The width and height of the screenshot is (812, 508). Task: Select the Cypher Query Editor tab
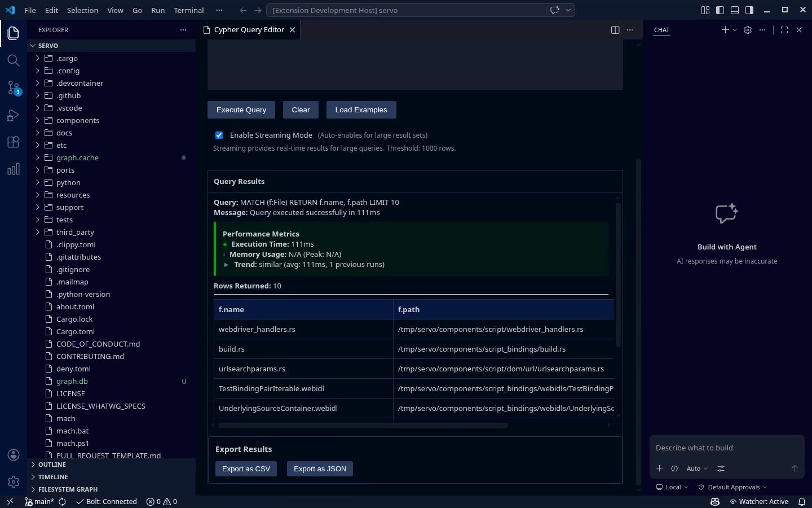[249, 30]
